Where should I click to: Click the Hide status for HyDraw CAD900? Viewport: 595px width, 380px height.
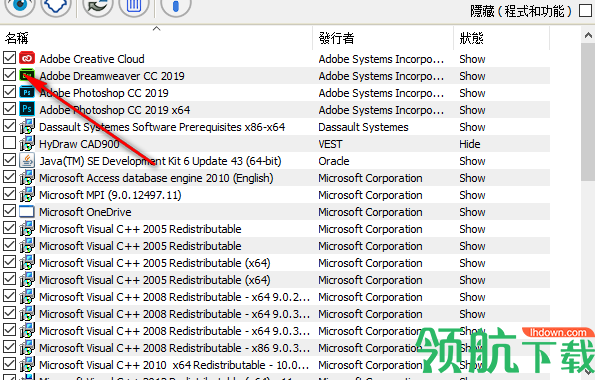(x=469, y=144)
